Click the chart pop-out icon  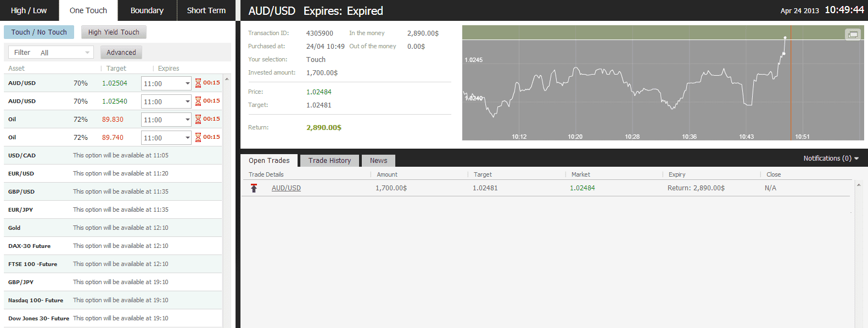click(853, 35)
